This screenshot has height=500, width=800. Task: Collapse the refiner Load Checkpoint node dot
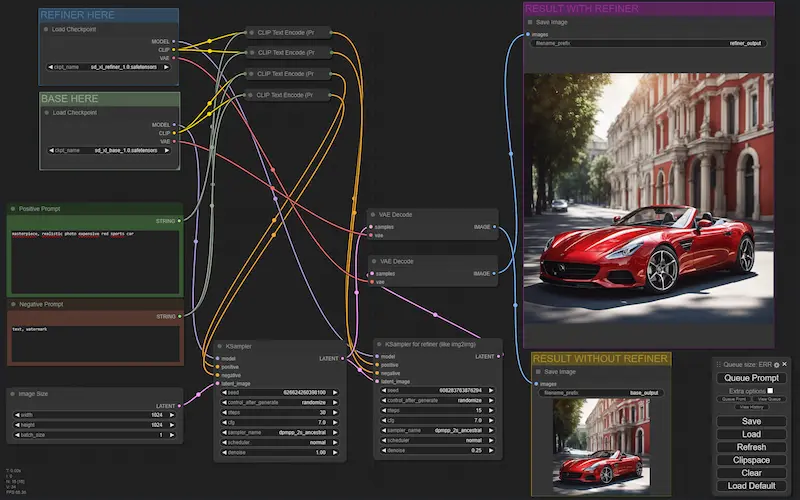[x=46, y=29]
